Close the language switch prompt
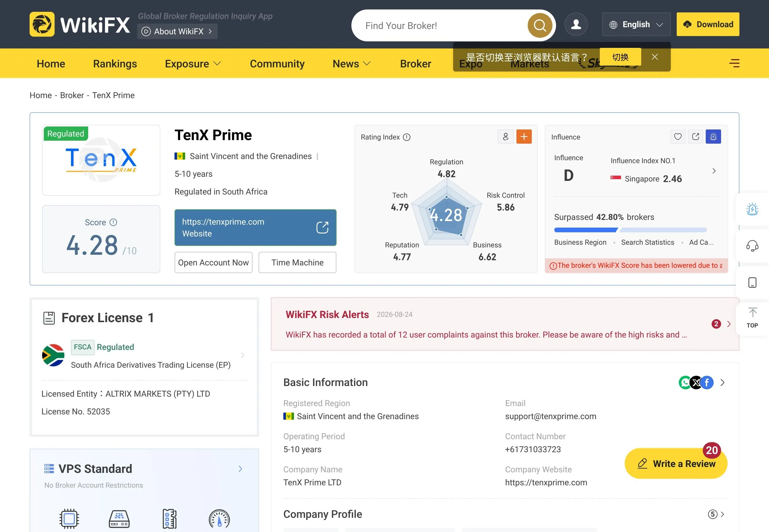Image resolution: width=769 pixels, height=532 pixels. [655, 57]
